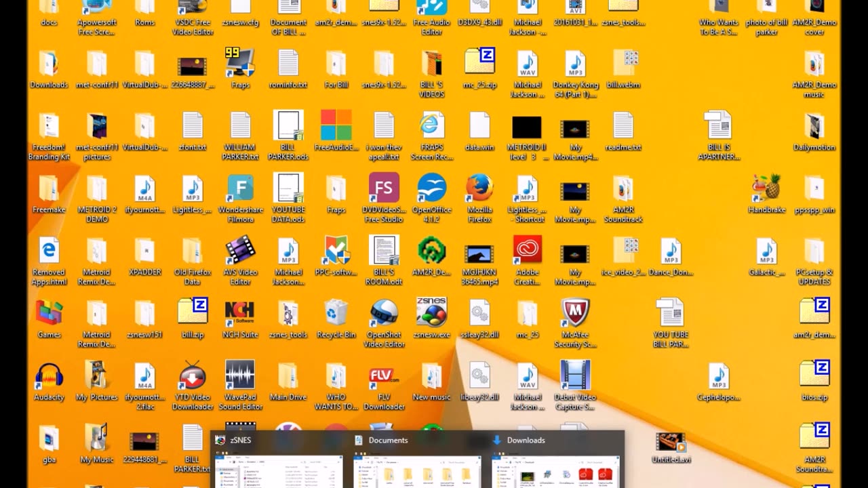Select the rominfo.txt file
Image resolution: width=868 pixels, height=488 pixels.
tap(288, 64)
